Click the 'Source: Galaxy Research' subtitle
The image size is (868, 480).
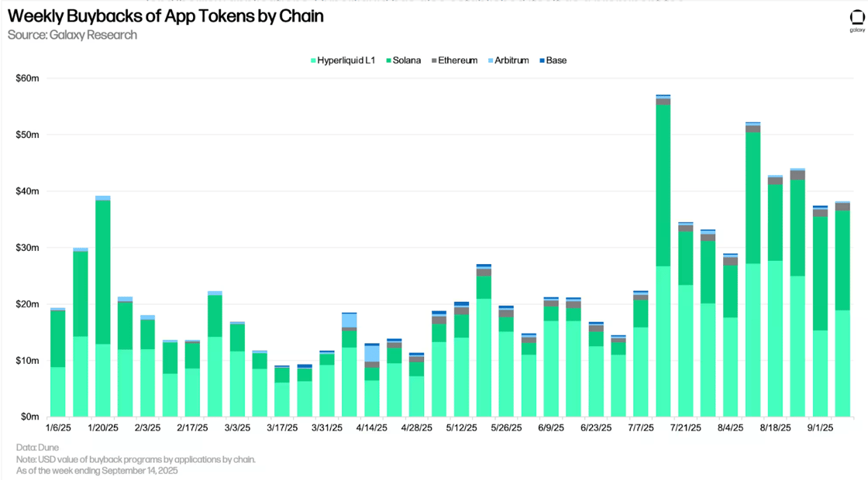[x=72, y=35]
